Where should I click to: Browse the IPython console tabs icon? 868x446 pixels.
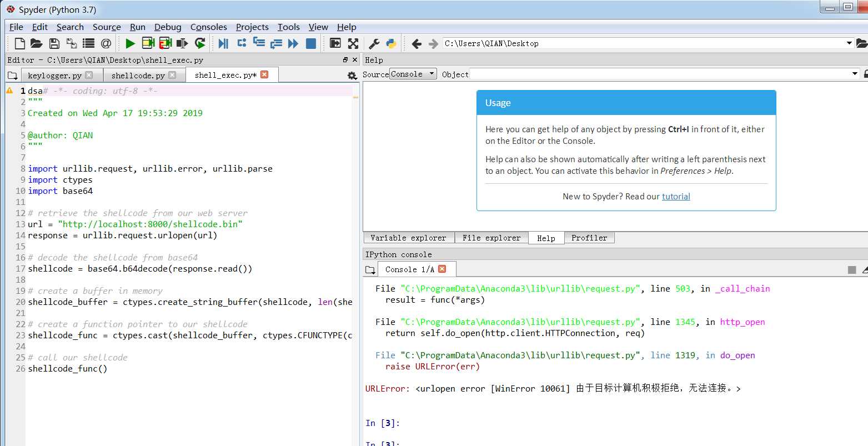pos(370,270)
